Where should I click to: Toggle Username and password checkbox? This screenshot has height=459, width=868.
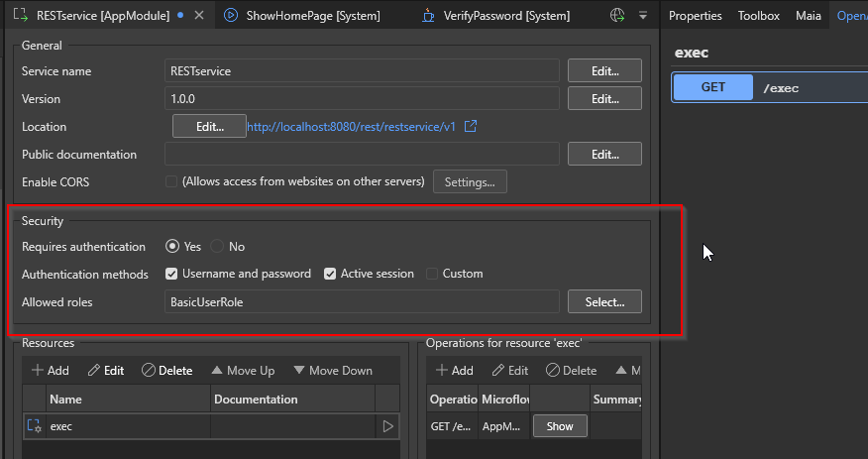tap(171, 274)
